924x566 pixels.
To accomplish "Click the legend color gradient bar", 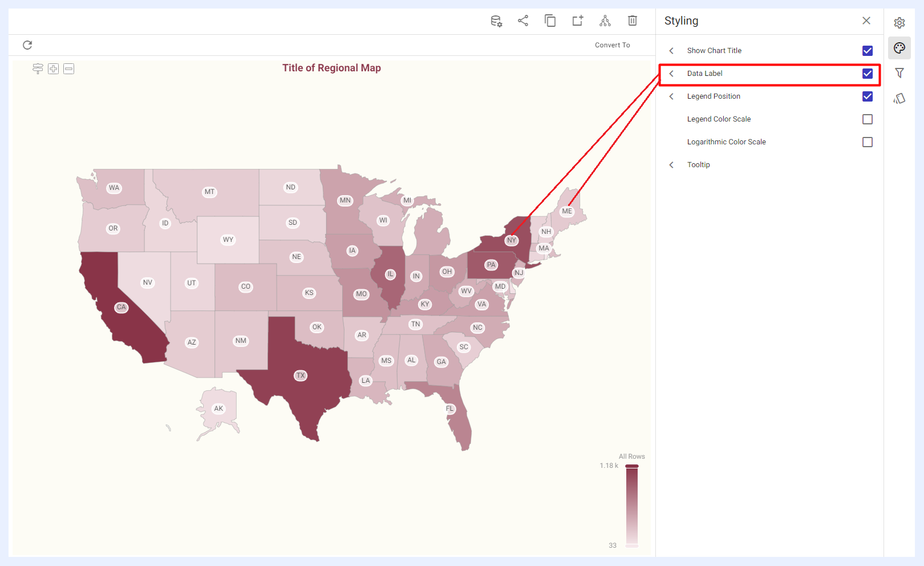I will pyautogui.click(x=632, y=506).
